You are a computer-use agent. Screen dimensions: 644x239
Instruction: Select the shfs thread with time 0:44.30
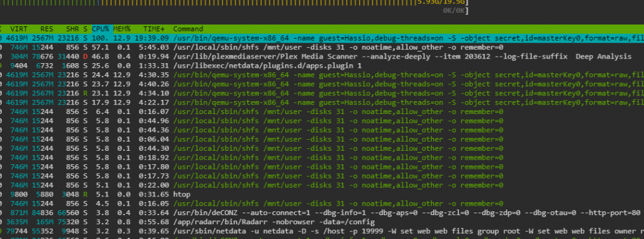point(322,148)
